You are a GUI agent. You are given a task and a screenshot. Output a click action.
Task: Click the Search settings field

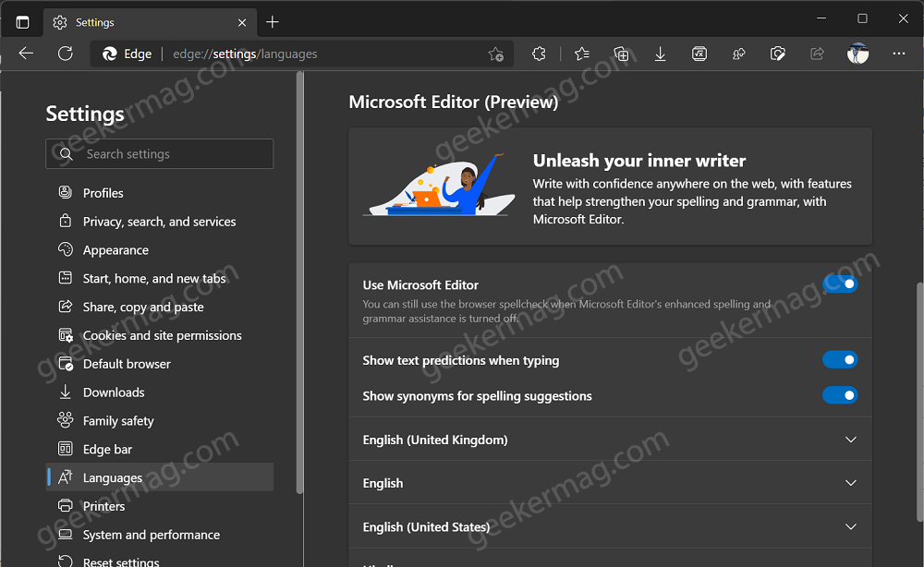(x=160, y=153)
